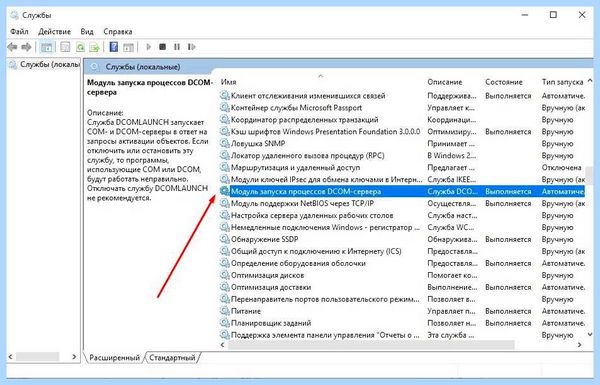Click the Export list toolbar icon
This screenshot has height=385, width=600.
[95, 47]
